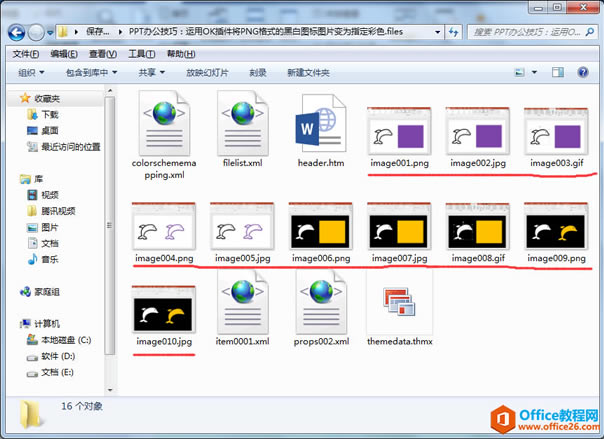Viewport: 604px width, 439px height.
Task: Click the help question mark icon
Action: (583, 72)
